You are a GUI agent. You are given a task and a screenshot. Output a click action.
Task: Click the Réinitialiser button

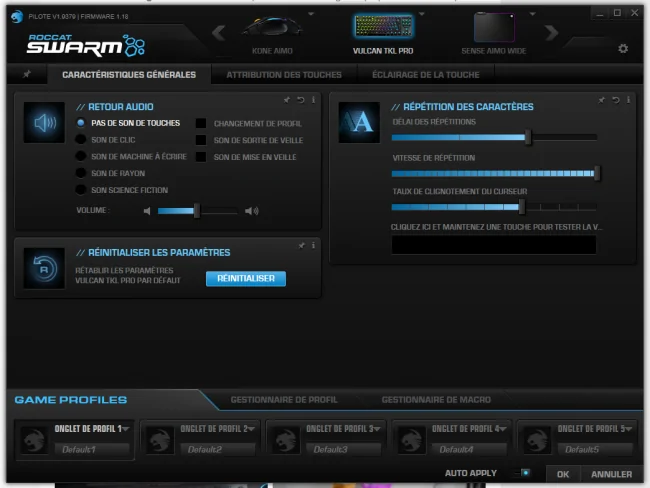pos(246,279)
